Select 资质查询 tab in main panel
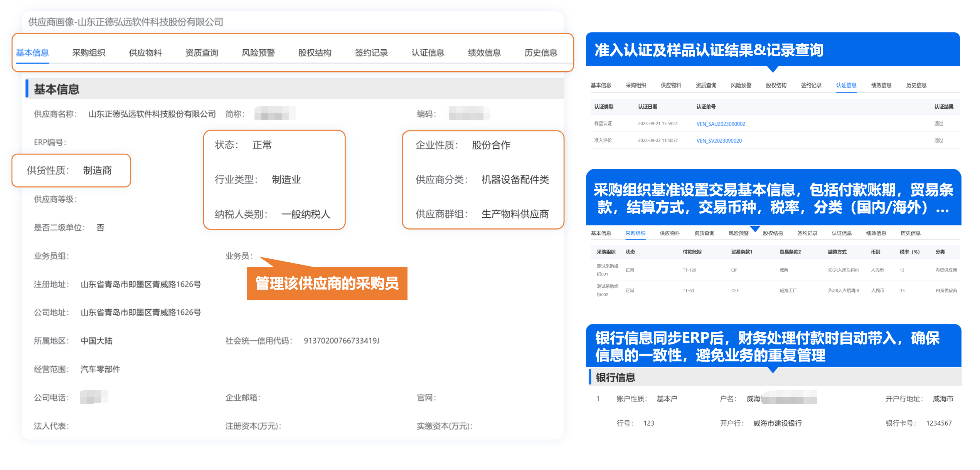 202,53
